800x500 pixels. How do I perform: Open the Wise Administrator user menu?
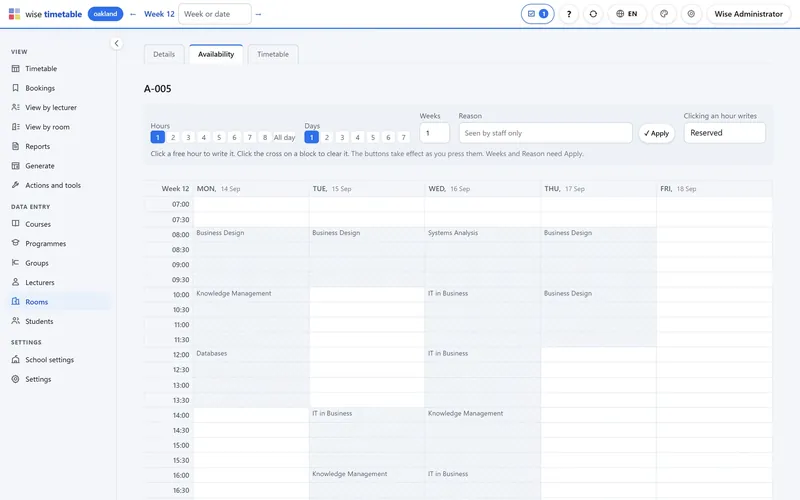pos(748,14)
